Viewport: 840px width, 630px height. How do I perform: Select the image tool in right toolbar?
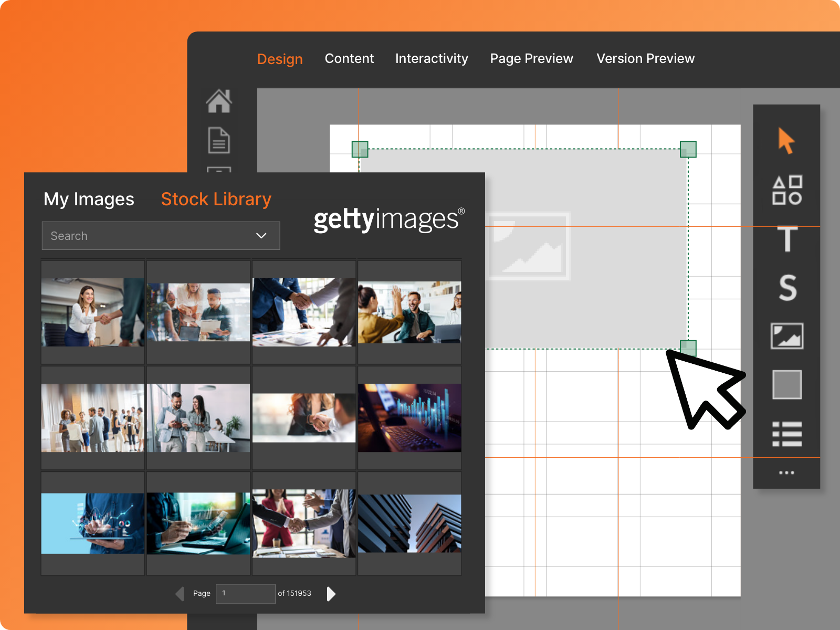(787, 336)
